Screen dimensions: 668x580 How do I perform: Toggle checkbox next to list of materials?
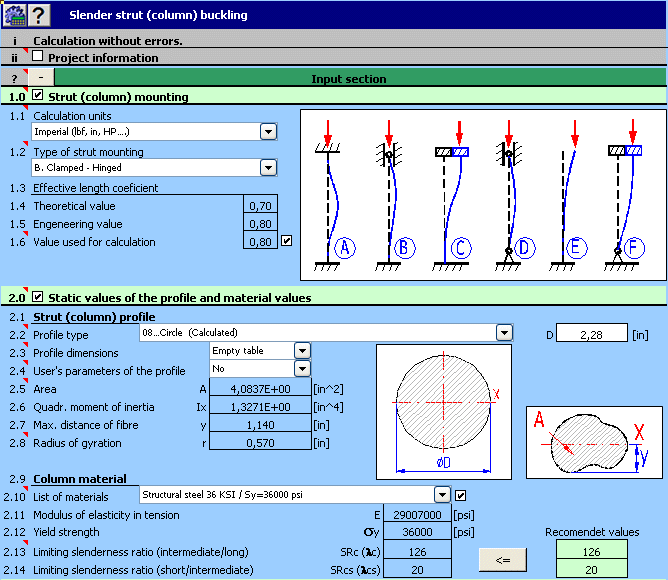[x=461, y=495]
